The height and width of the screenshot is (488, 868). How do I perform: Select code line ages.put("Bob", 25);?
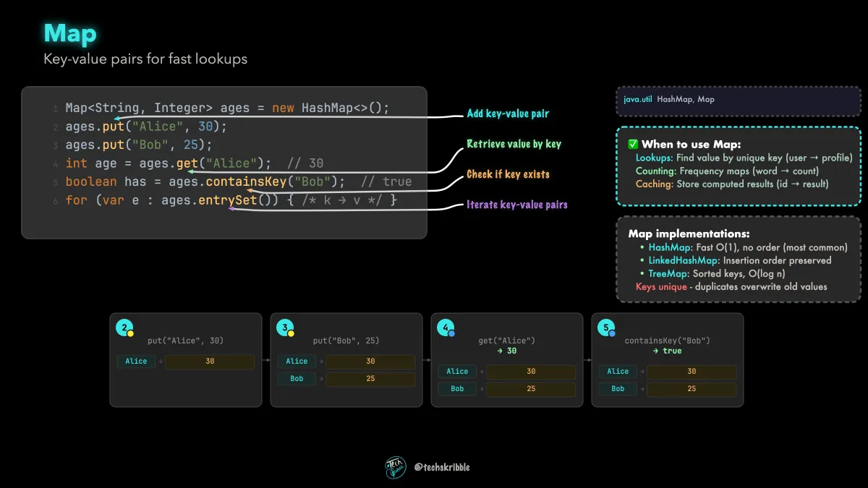point(139,145)
